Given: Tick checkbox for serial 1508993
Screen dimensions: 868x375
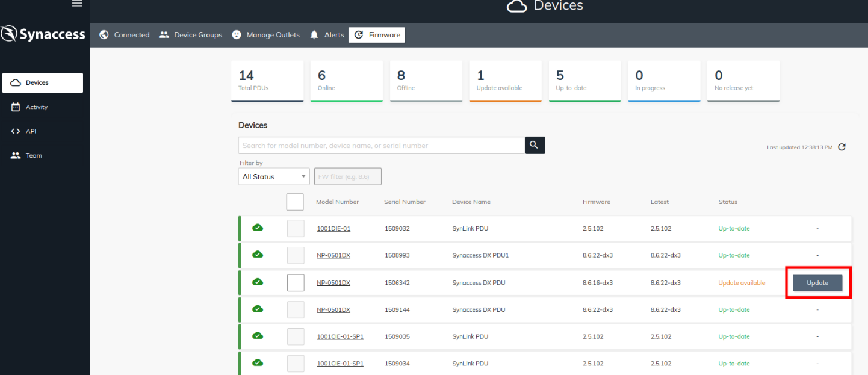Looking at the screenshot, I should 296,255.
